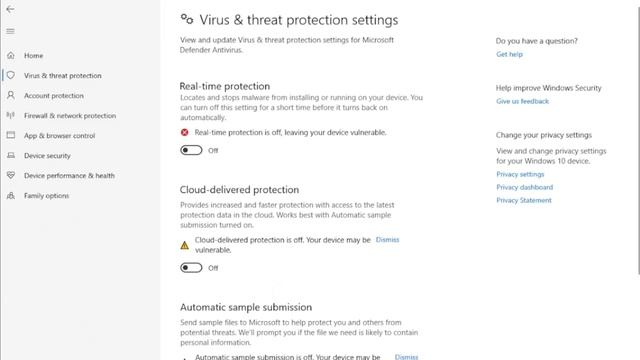Click the App & browser control window icon
This screenshot has width=640, height=360.
pyautogui.click(x=11, y=135)
